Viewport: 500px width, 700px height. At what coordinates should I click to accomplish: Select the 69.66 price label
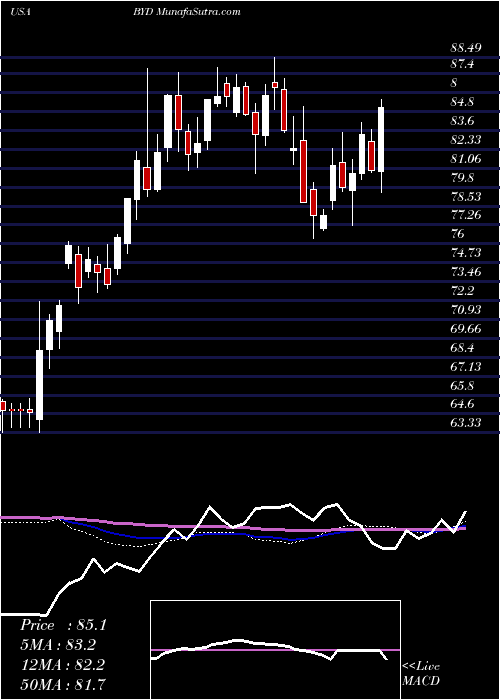(466, 328)
